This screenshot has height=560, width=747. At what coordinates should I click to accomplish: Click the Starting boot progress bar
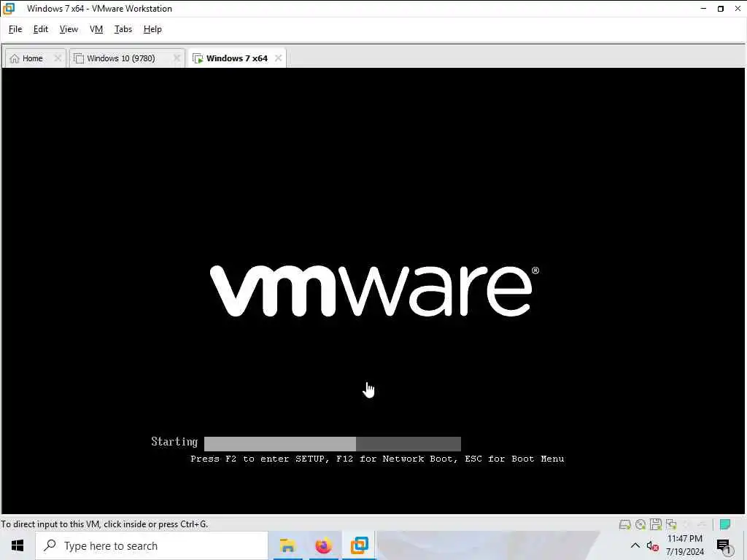(333, 444)
